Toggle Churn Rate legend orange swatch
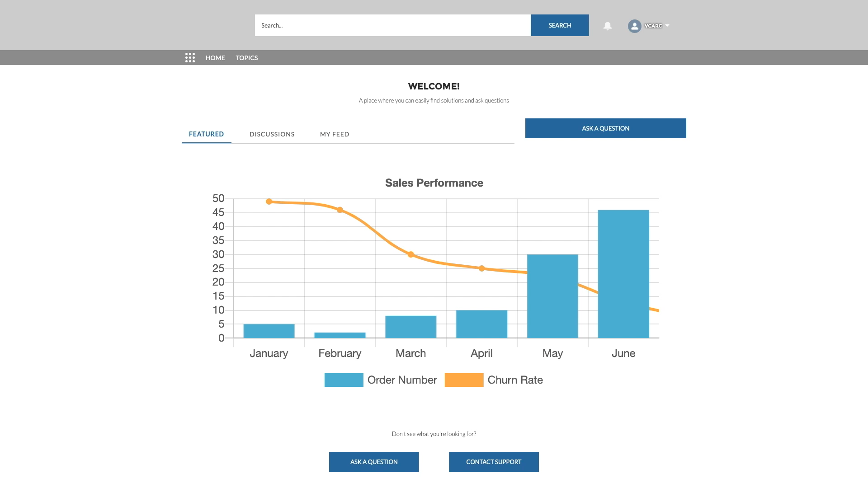The image size is (868, 488). tap(464, 380)
